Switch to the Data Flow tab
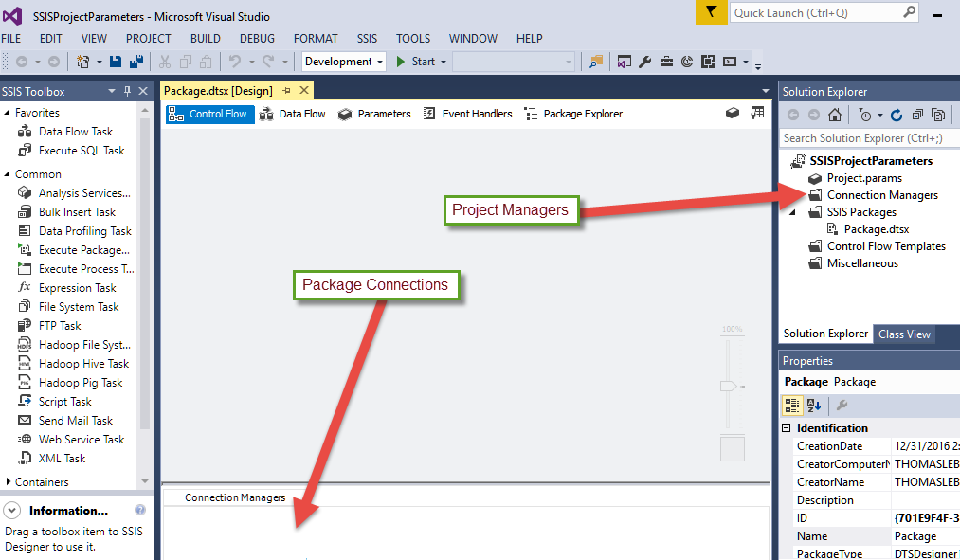This screenshot has height=560, width=960. click(x=292, y=114)
